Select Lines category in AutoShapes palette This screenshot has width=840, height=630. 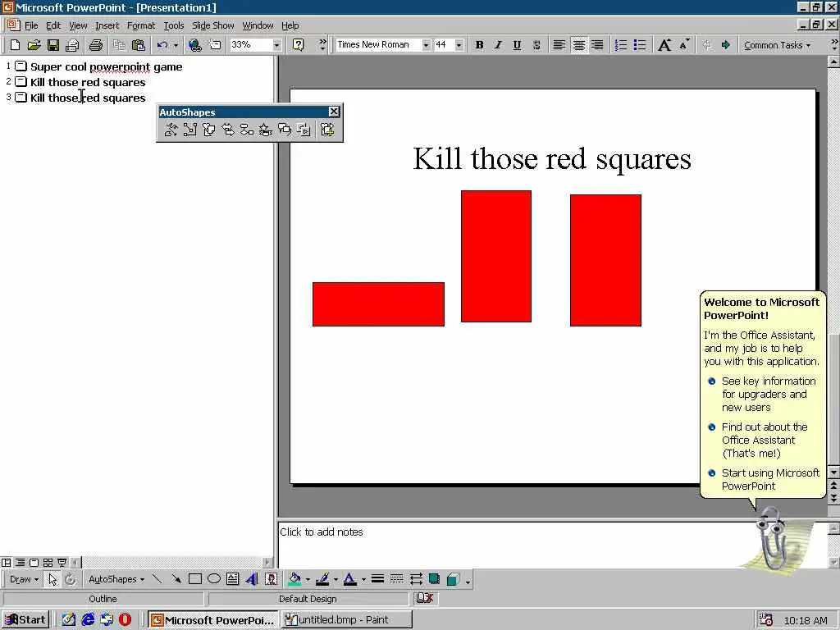coord(171,129)
